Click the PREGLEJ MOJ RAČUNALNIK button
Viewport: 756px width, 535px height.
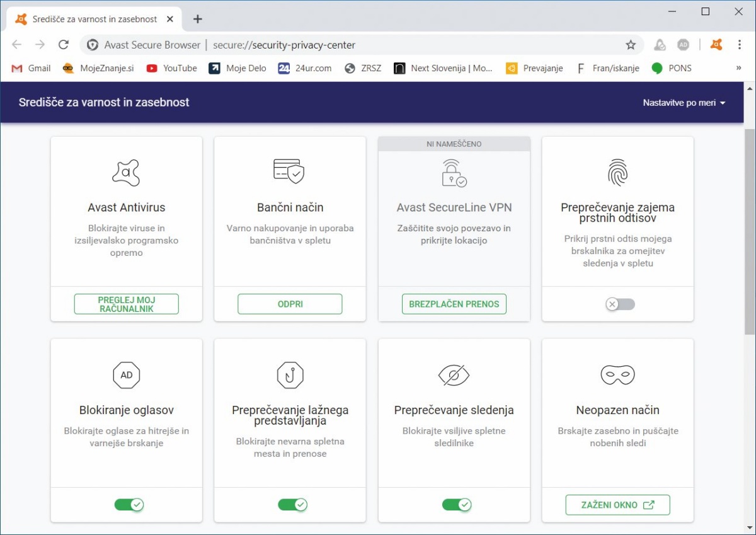pyautogui.click(x=127, y=304)
